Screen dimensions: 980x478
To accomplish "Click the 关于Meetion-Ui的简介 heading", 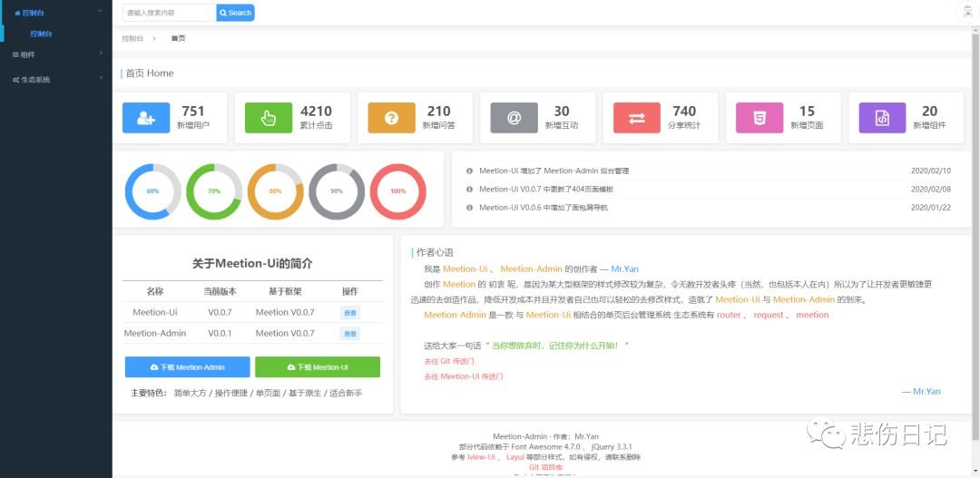I will [252, 264].
